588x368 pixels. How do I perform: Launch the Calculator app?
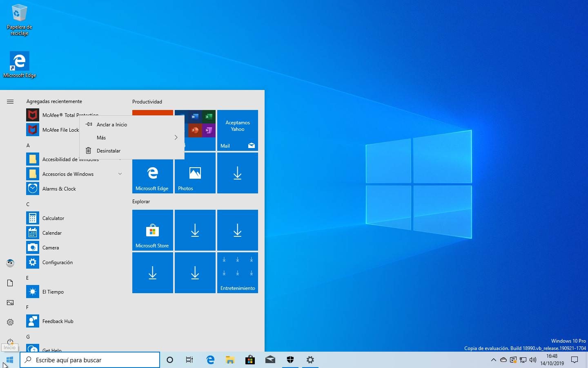(75, 218)
